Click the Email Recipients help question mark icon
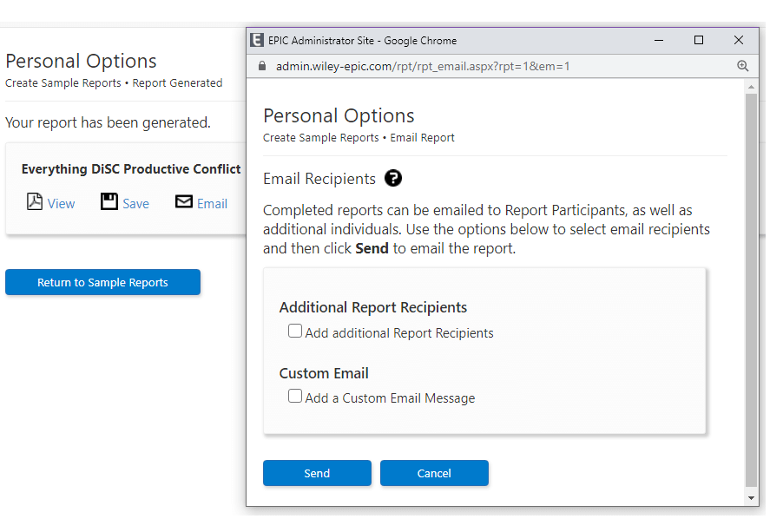 [393, 178]
